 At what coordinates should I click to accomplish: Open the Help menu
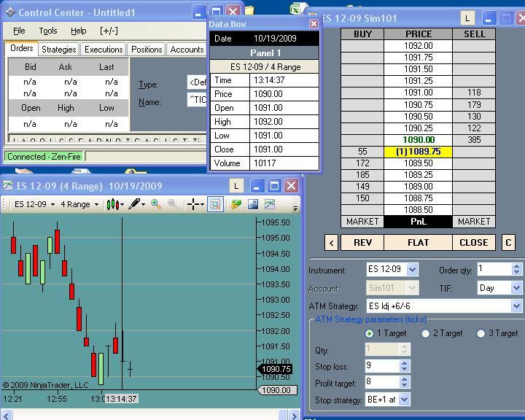pyautogui.click(x=79, y=31)
